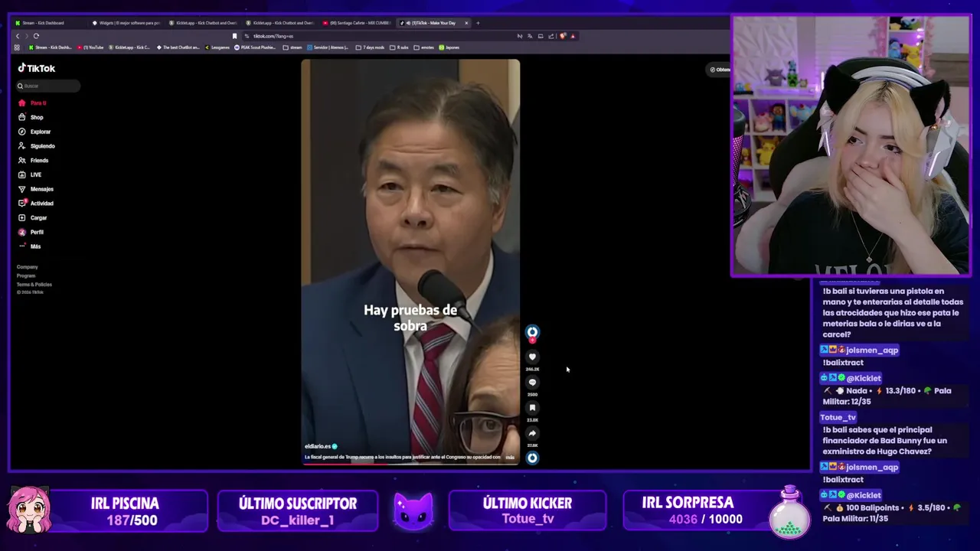Switch to Santiago Cañete MIX CUMBIA tab
This screenshot has width=980, height=551.
click(x=357, y=23)
